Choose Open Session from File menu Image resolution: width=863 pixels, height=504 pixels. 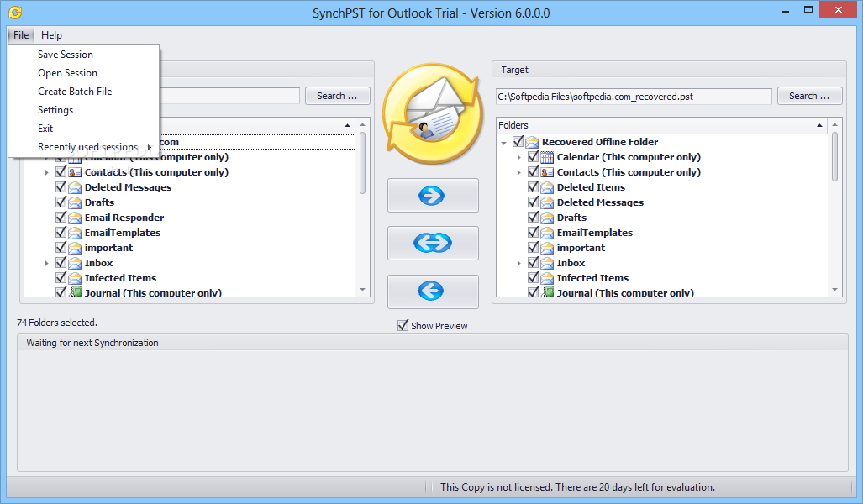click(84, 73)
